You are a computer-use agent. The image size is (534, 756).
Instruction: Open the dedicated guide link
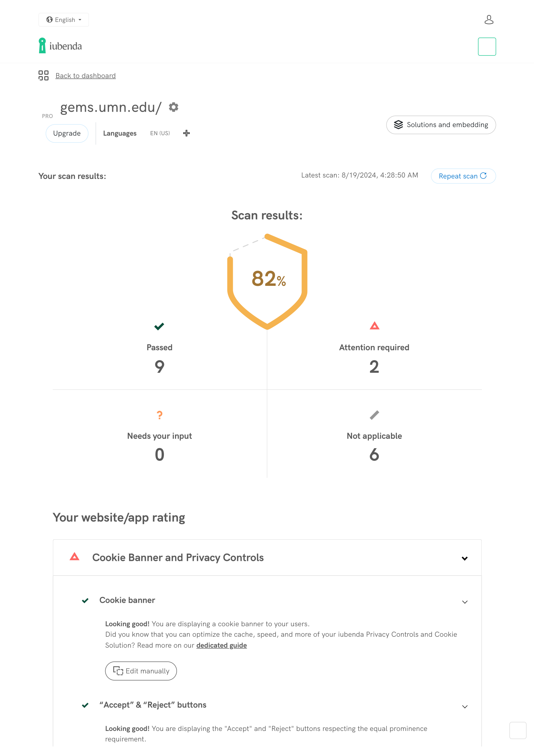[x=221, y=645]
